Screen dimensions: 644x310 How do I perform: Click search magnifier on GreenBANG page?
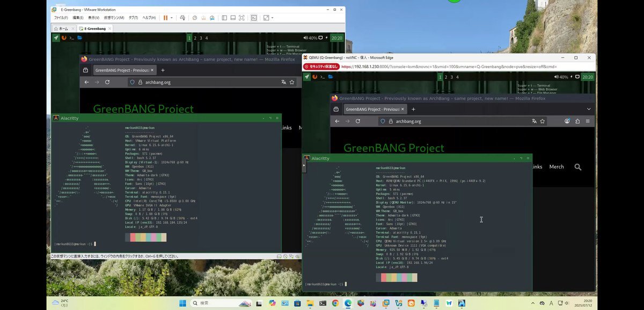click(577, 167)
